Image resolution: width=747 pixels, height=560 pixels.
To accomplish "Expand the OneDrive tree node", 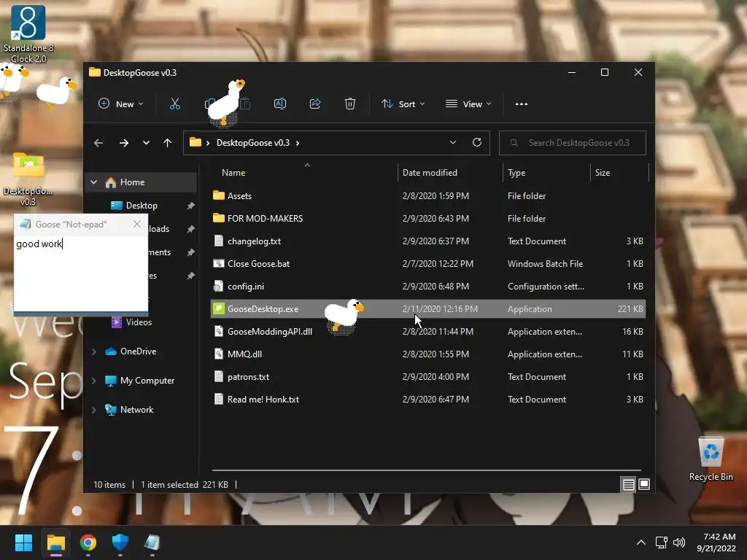I will coord(94,351).
